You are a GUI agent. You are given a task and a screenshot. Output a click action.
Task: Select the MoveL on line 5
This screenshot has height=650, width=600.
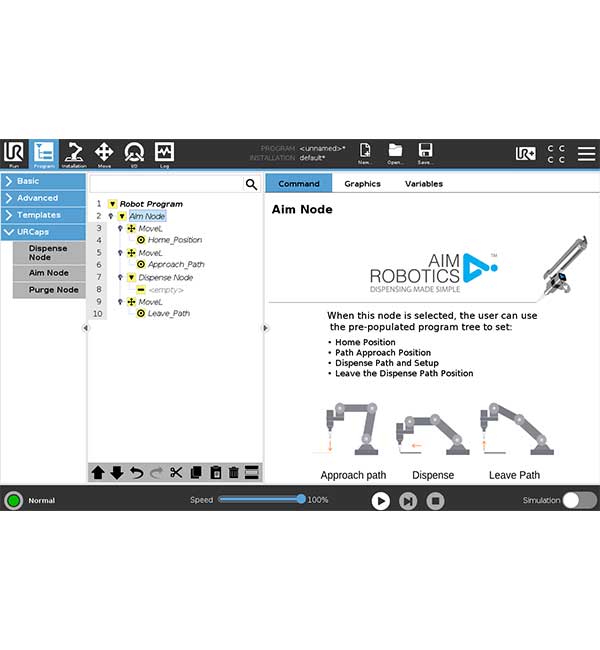point(150,253)
